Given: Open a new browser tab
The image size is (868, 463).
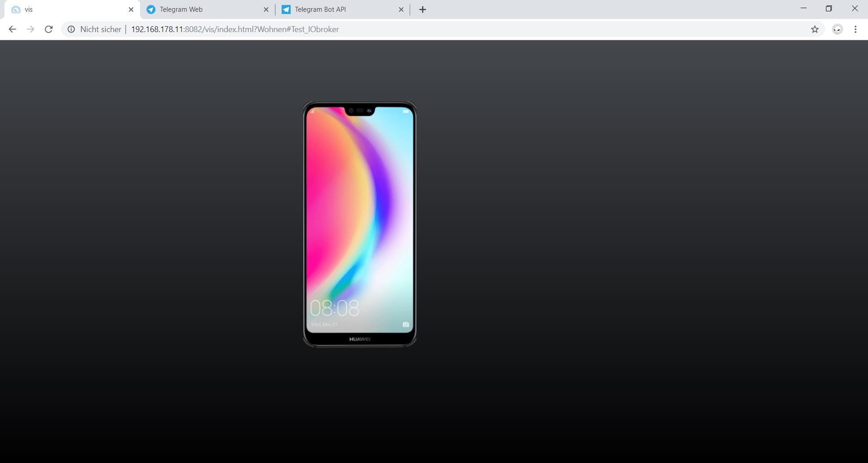Looking at the screenshot, I should coord(423,9).
